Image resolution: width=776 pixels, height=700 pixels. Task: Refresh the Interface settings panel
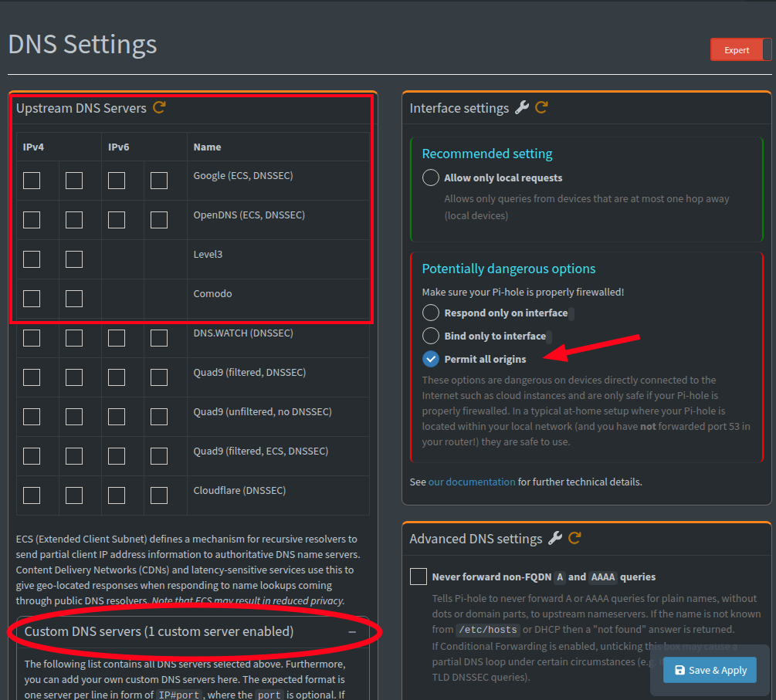click(x=541, y=107)
